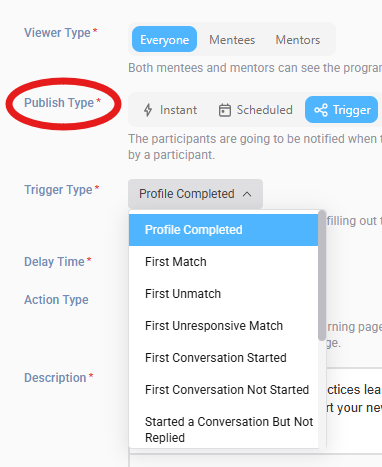Select Mentees viewer type
382x467 pixels.
(232, 40)
